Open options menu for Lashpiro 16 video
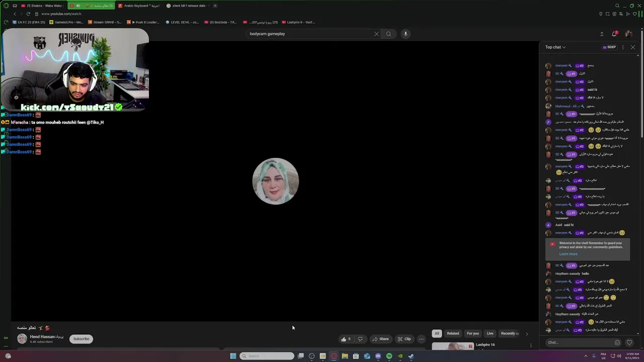Image resolution: width=644 pixels, height=362 pixels. coord(531,345)
